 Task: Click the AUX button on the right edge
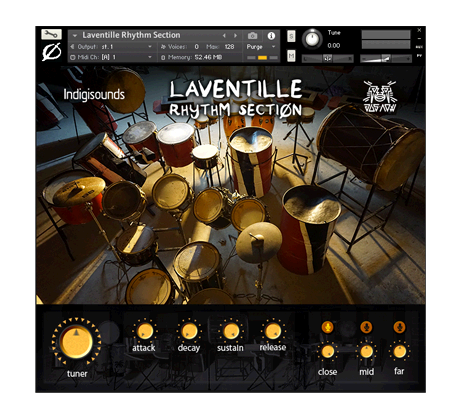point(419,47)
